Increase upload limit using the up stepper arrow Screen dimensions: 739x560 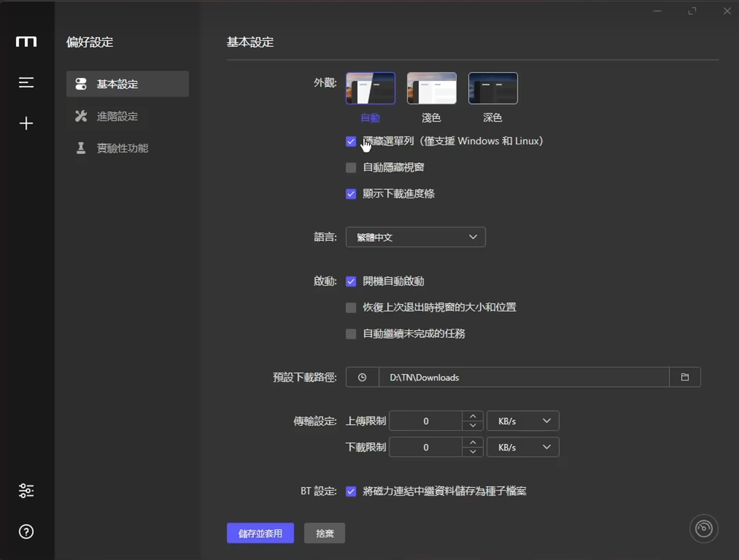(473, 416)
